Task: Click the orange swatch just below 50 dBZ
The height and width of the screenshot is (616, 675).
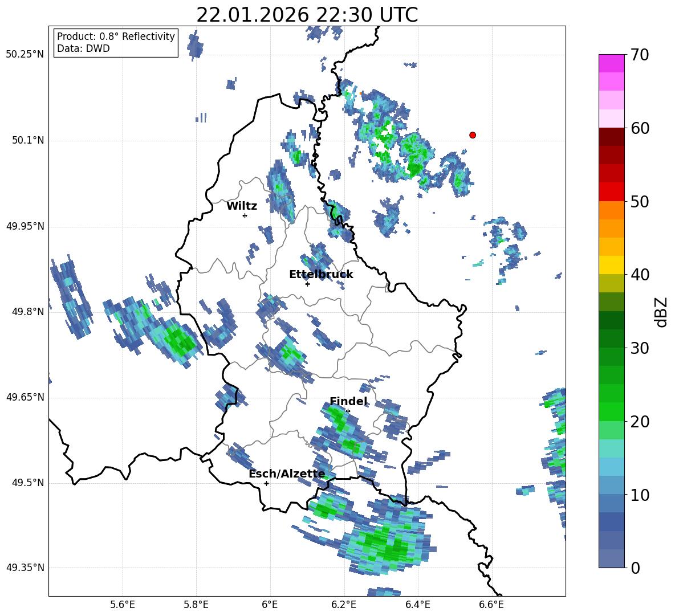Action: tap(611, 210)
